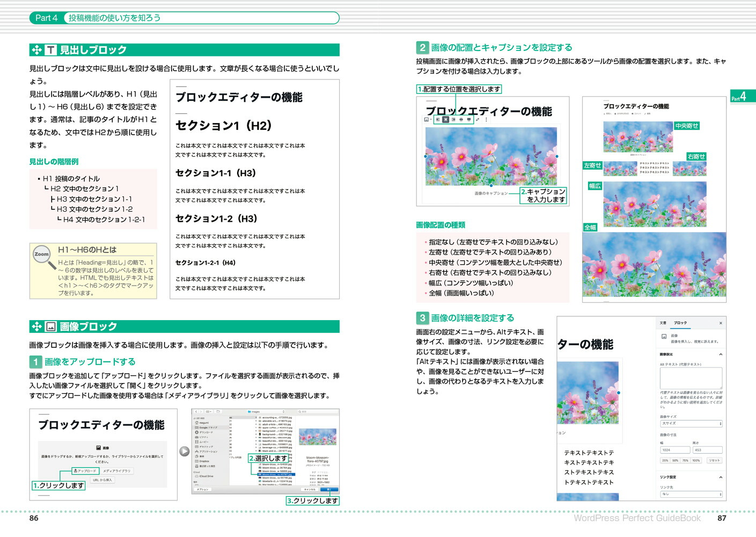Set image size to 50%
756x537 pixels.
676,460
